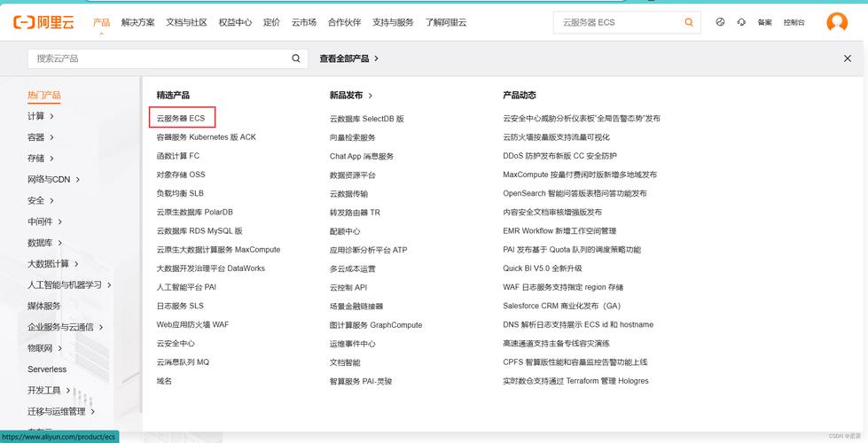This screenshot has width=868, height=443.
Task: Expand 新品发布 heading arrow
Action: point(371,96)
